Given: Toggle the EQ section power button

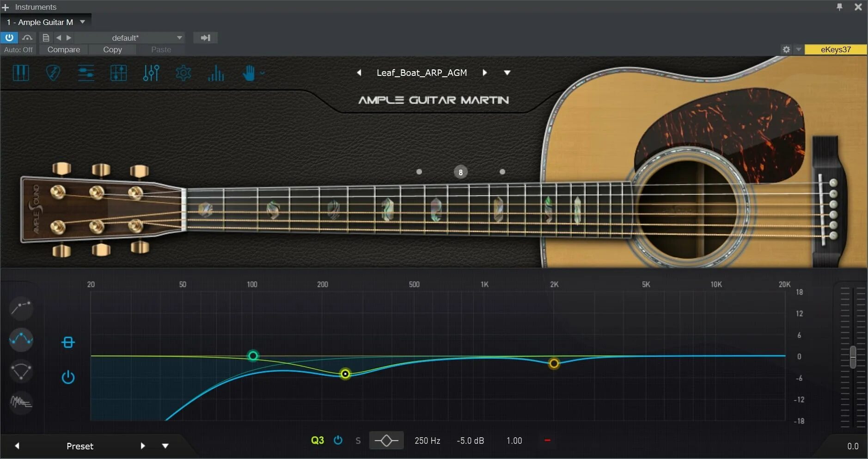Looking at the screenshot, I should point(68,377).
